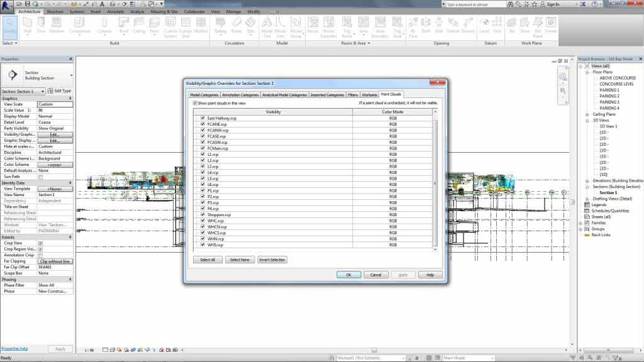Uncheck visibility for FCANE.rcp point cloud
The width and height of the screenshot is (644, 362).
click(x=202, y=124)
